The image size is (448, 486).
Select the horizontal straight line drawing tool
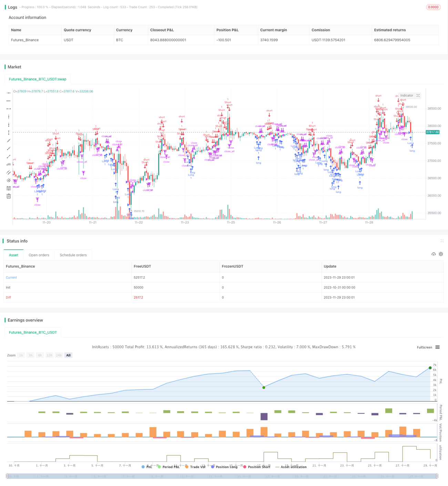[9, 93]
